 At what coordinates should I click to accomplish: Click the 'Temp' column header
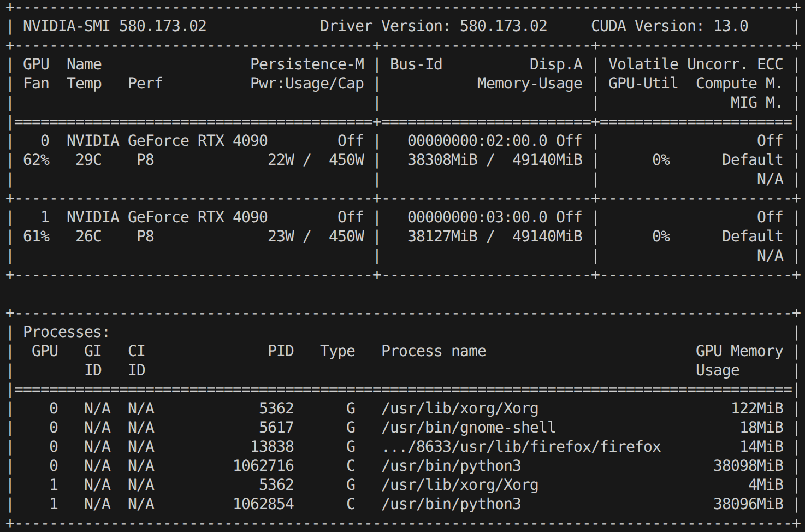(84, 84)
